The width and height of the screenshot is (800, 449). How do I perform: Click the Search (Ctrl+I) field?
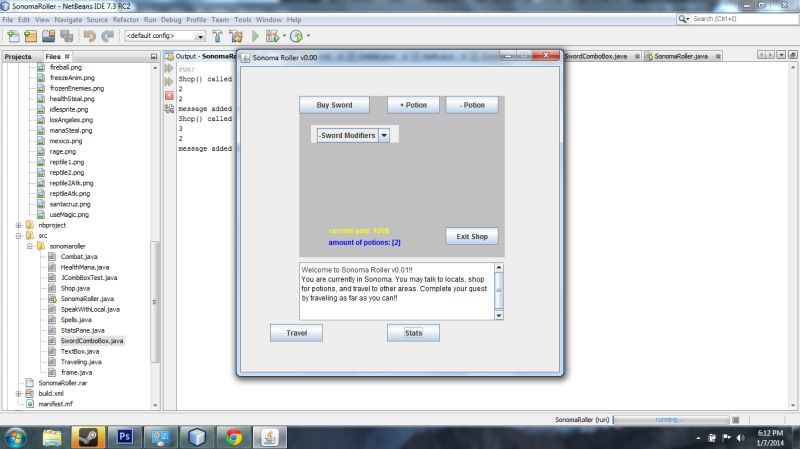coord(743,19)
